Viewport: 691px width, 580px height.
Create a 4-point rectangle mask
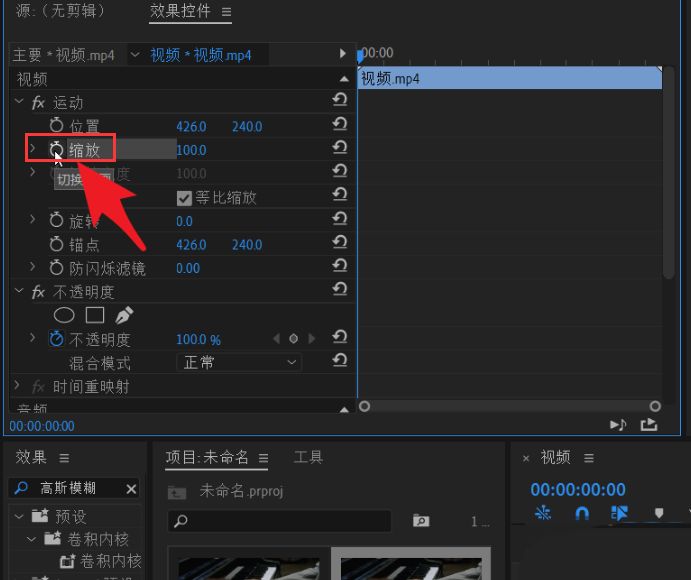point(94,315)
